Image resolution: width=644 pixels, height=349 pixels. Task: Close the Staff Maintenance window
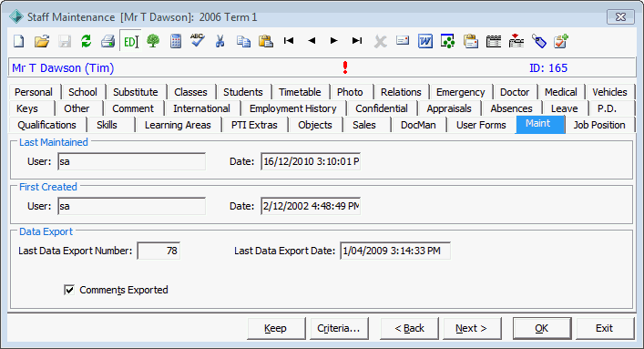(620, 16)
